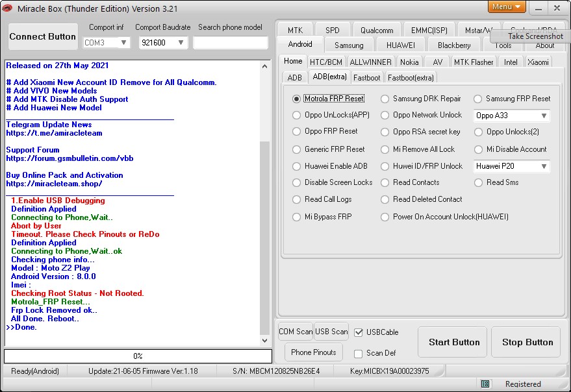Click the status bar grid icon near Registered

(x=485, y=384)
